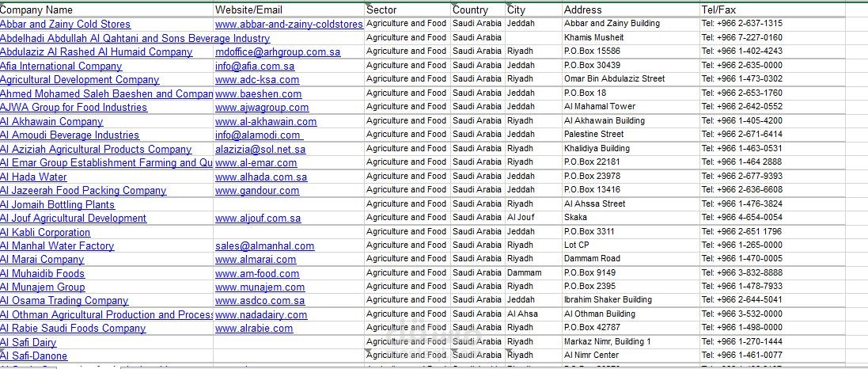
Task: Open Al Muhaidib Foods link
Action: tap(42, 274)
